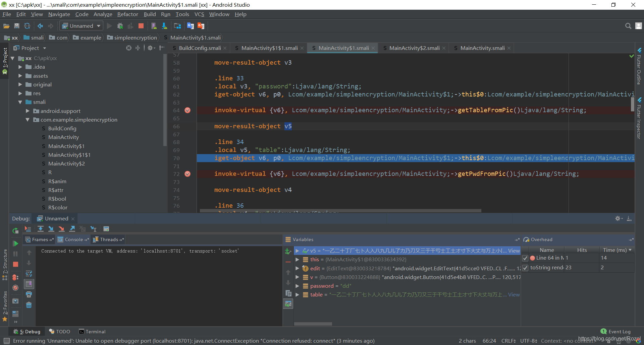This screenshot has width=644, height=345.
Task: Click Collapse All icon in Project panel
Action: pyautogui.click(x=138, y=48)
